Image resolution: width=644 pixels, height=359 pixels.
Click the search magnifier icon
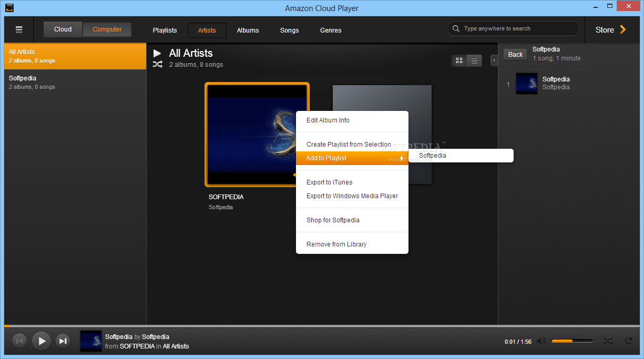pos(456,29)
